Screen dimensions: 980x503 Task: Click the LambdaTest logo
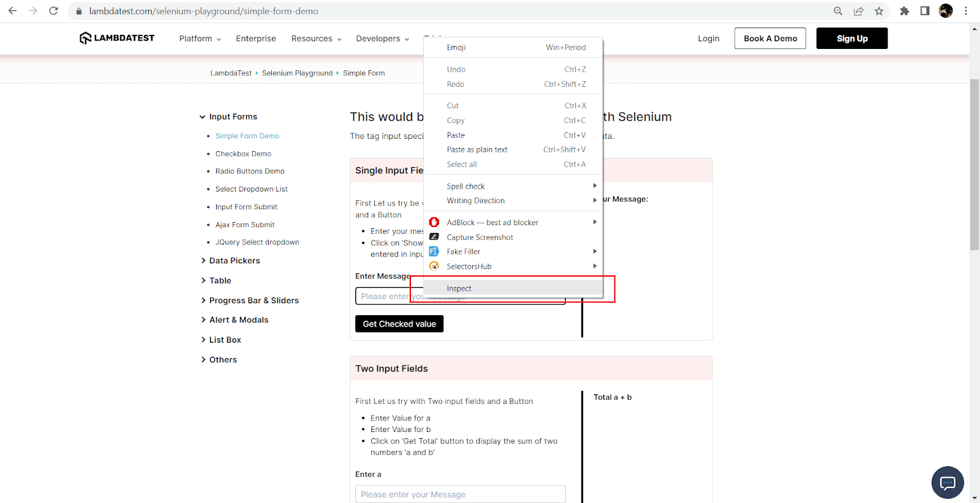point(117,38)
